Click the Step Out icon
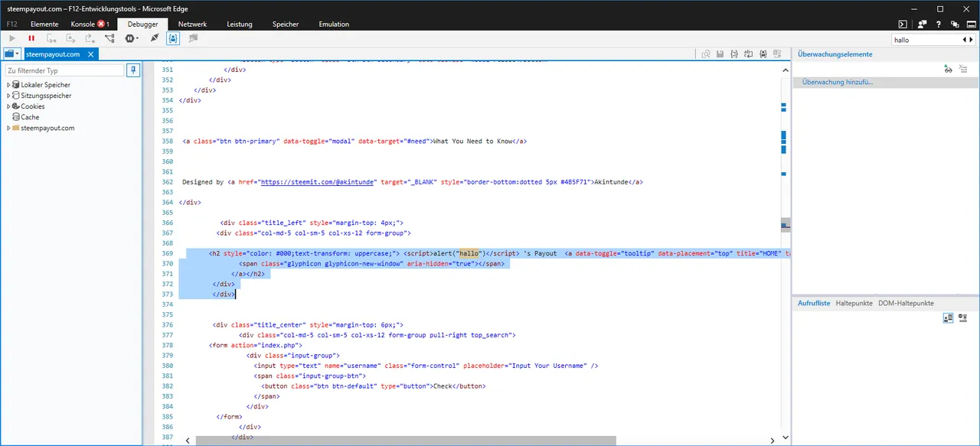The image size is (980, 446). (x=90, y=38)
